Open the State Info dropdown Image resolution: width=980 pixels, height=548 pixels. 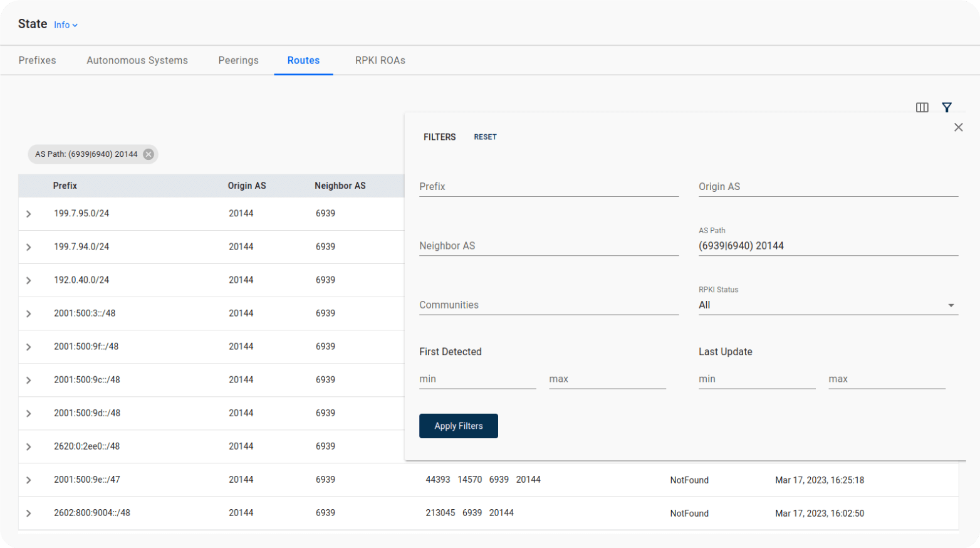(65, 25)
